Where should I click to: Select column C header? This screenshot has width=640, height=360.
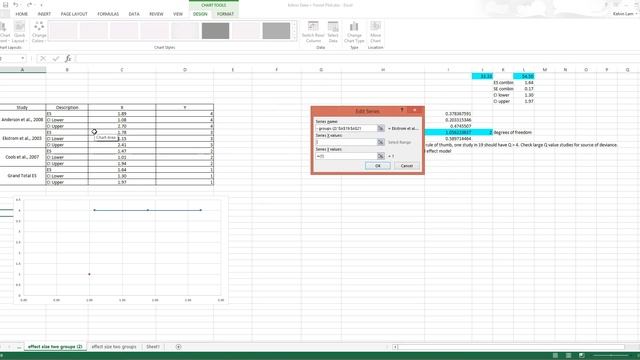tap(122, 70)
